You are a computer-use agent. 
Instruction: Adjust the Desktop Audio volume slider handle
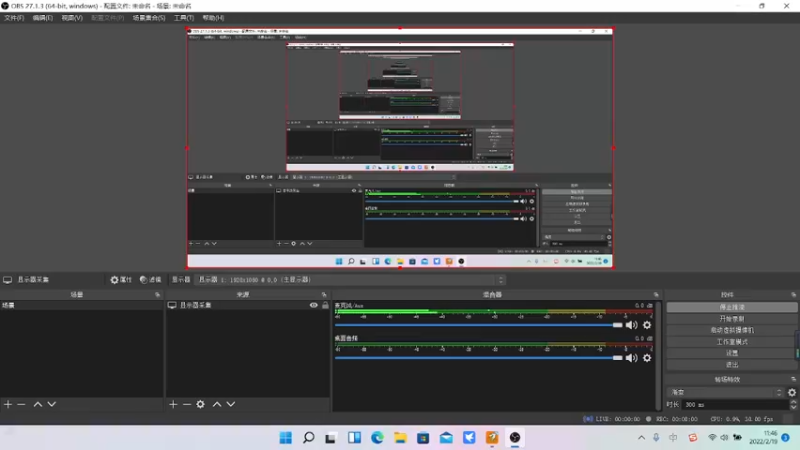pos(617,358)
